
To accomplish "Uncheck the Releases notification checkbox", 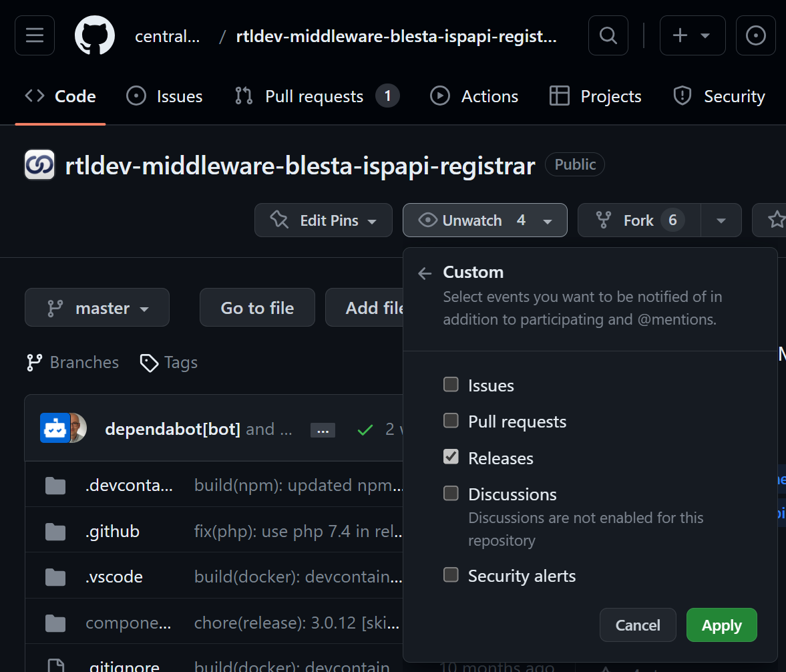I will point(451,457).
